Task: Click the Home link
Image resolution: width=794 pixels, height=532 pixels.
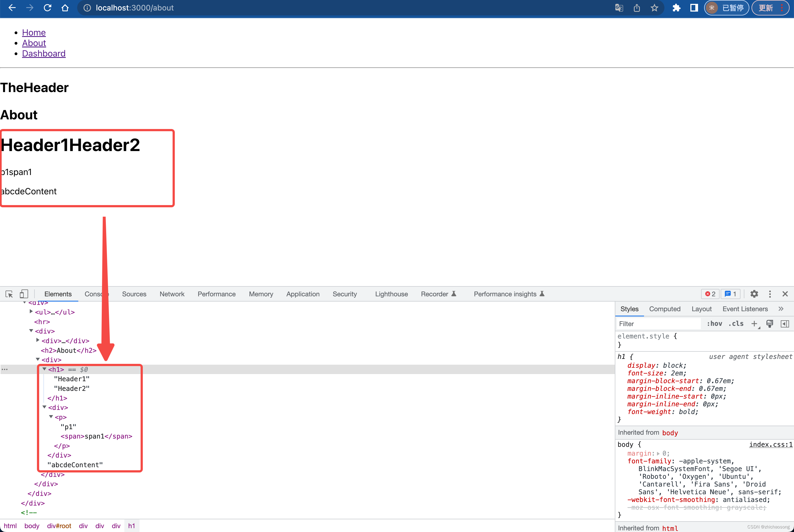Action: tap(34, 33)
